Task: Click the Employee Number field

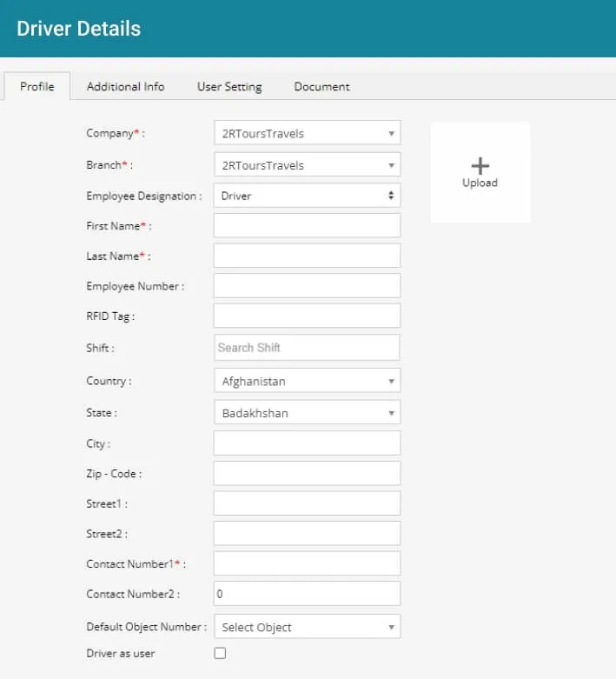Action: [x=307, y=285]
